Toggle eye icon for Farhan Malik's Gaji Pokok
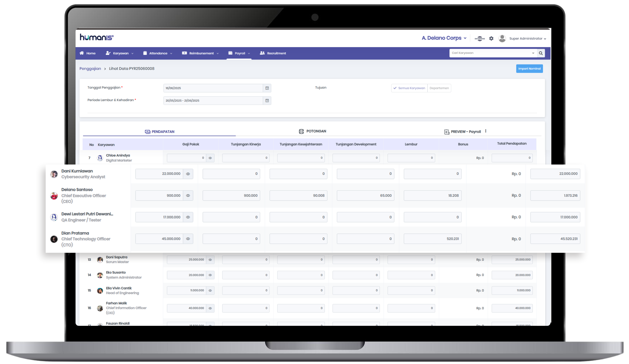Image resolution: width=629 pixels, height=364 pixels. 210,308
